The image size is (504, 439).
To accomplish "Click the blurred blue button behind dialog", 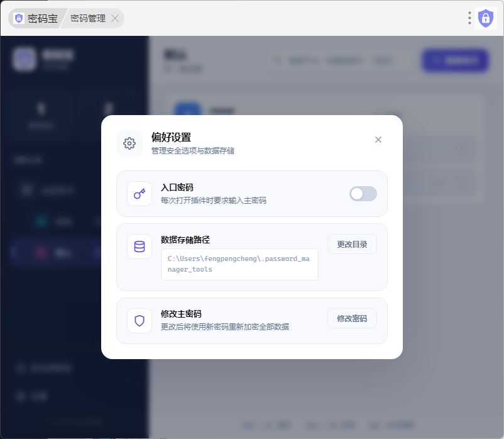I will pos(455,60).
